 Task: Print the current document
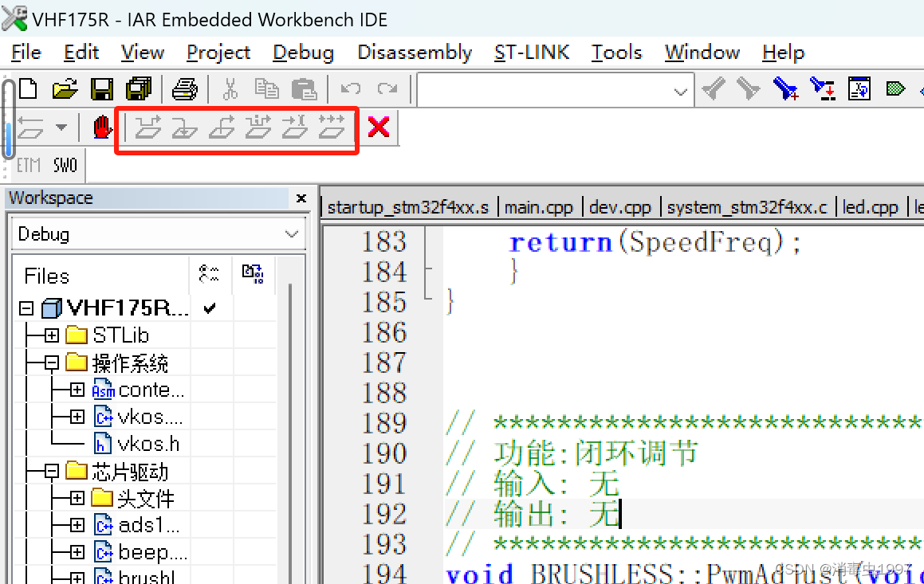184,89
